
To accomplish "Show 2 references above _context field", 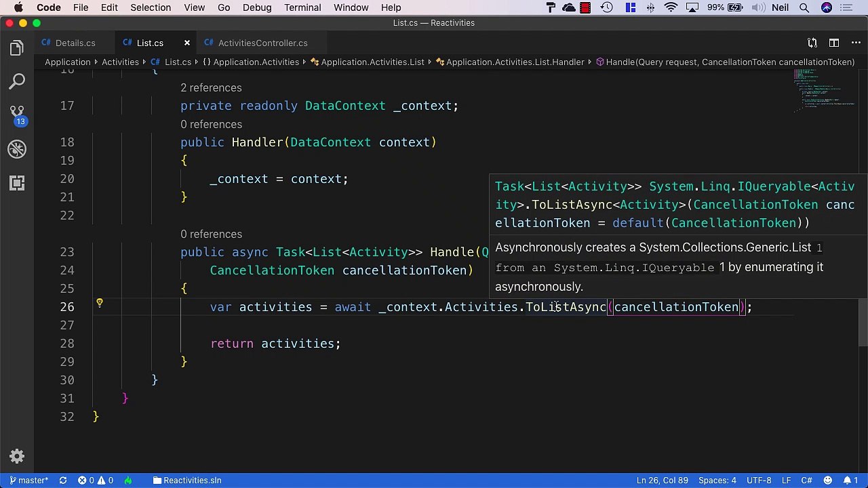I will [x=211, y=88].
